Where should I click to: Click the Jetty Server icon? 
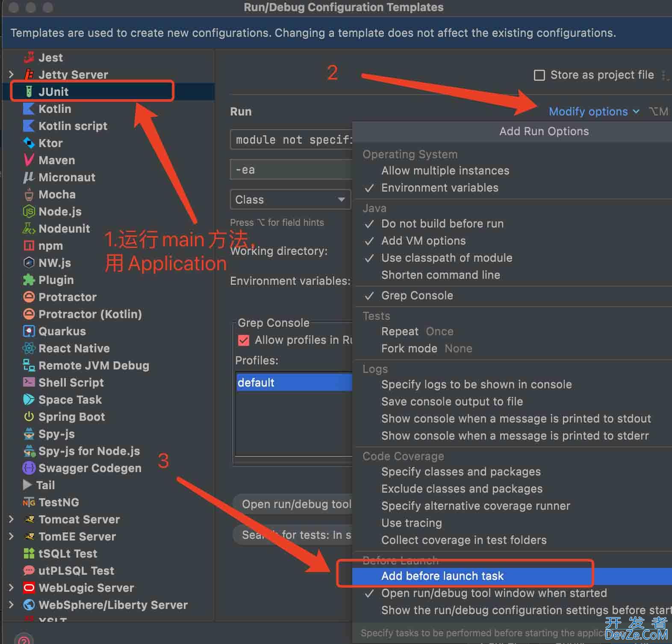point(29,74)
